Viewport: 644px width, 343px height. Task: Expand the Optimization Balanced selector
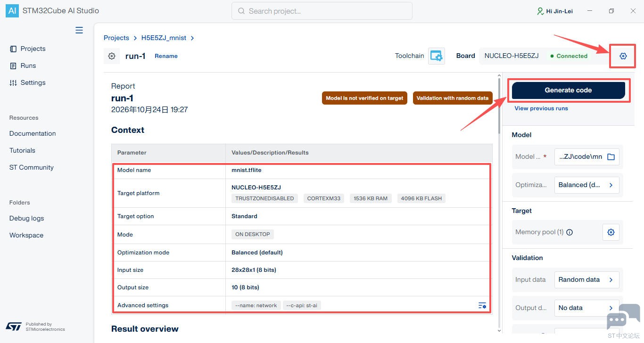click(587, 185)
